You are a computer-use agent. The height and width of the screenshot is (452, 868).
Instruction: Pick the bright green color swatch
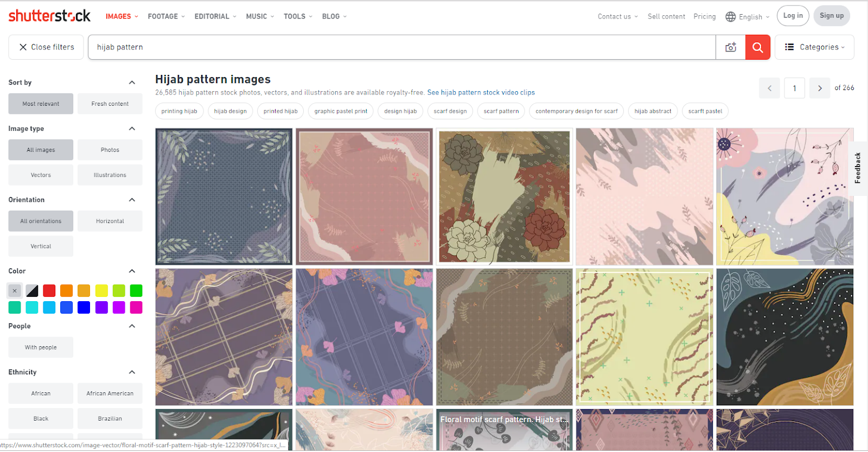(x=136, y=291)
